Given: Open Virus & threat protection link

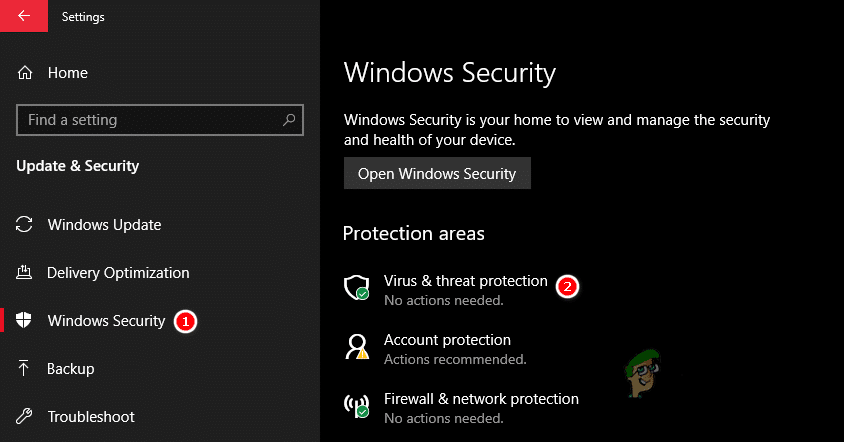Looking at the screenshot, I should pyautogui.click(x=465, y=281).
